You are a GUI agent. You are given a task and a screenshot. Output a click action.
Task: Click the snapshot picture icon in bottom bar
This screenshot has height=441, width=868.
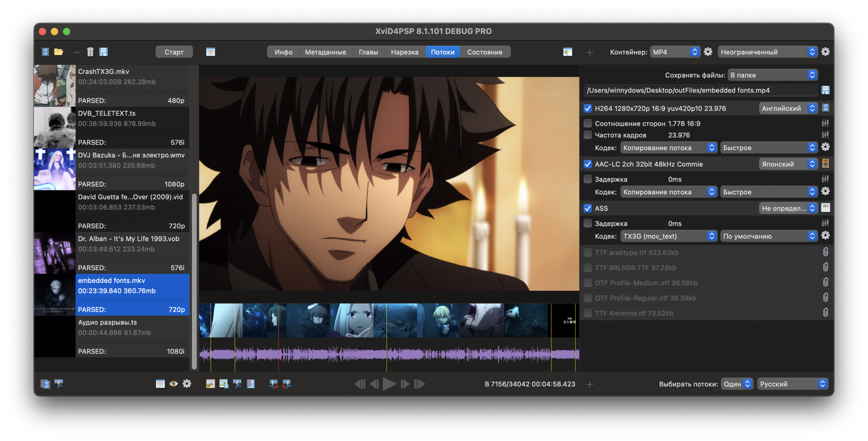click(x=211, y=384)
